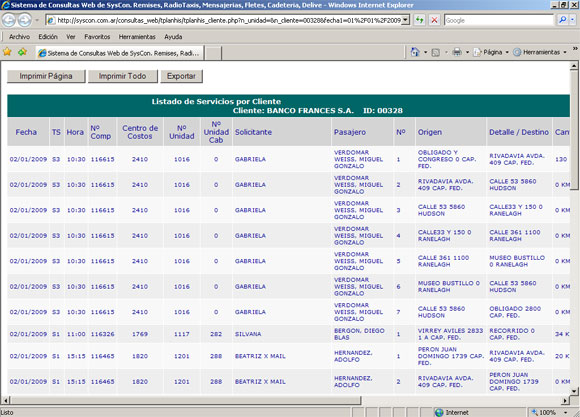Open the address bar history dropdown
Viewport: 580px width, 417px height.
click(406, 20)
